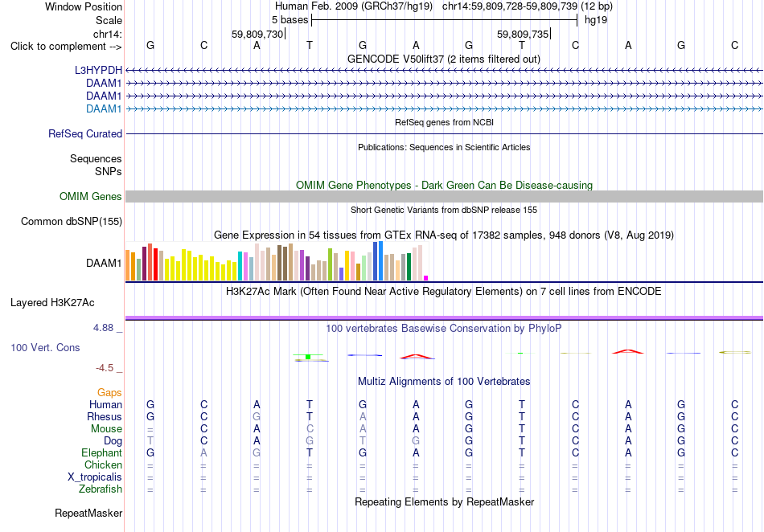Click the SNPs track label
764x532 pixels.
point(109,171)
